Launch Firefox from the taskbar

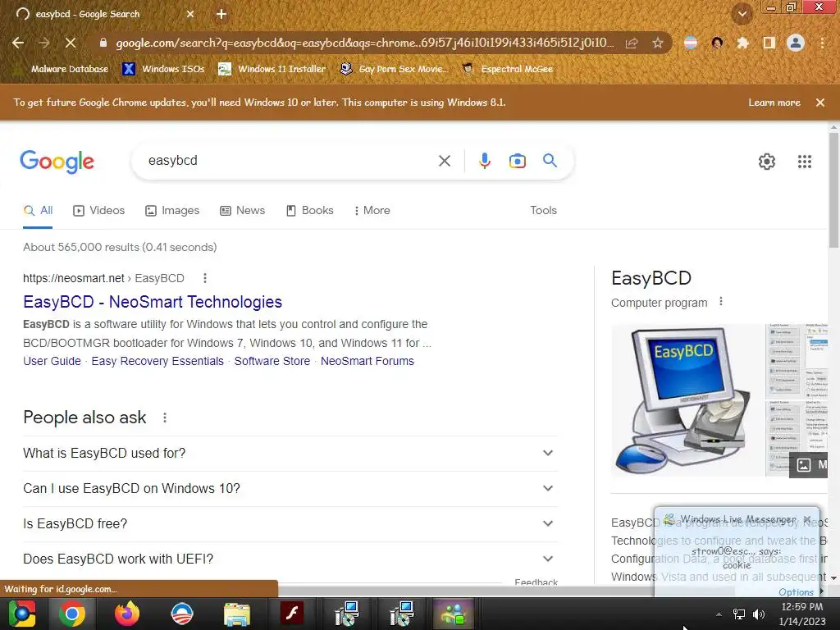pyautogui.click(x=127, y=614)
